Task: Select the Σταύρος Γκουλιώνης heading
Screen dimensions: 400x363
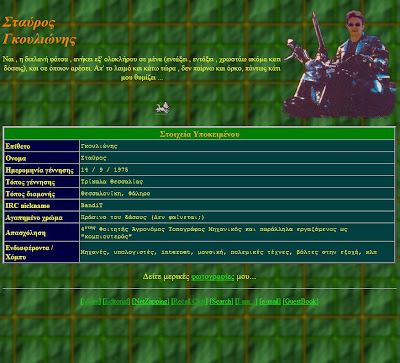Action: (39, 31)
